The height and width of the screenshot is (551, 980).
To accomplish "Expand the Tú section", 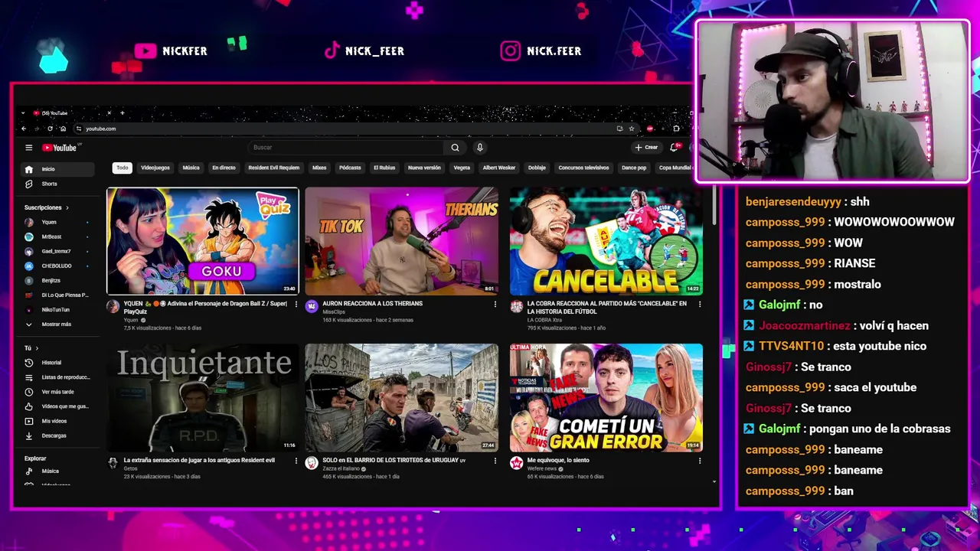I will tap(31, 348).
